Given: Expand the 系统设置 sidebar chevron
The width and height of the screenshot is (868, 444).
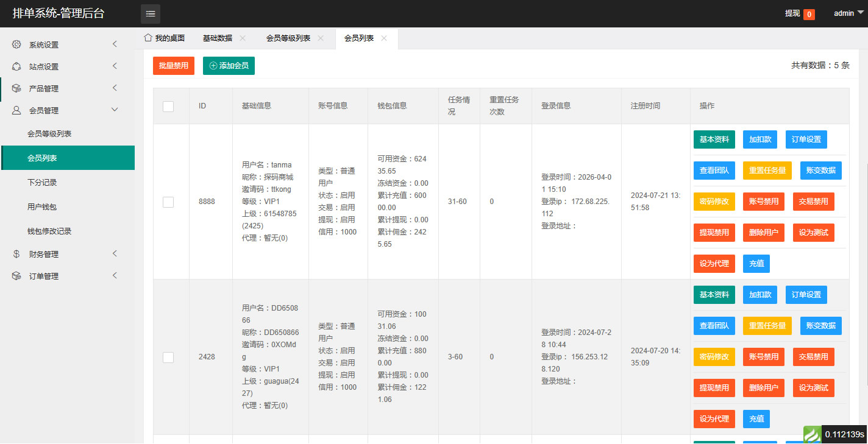Looking at the screenshot, I should 115,44.
